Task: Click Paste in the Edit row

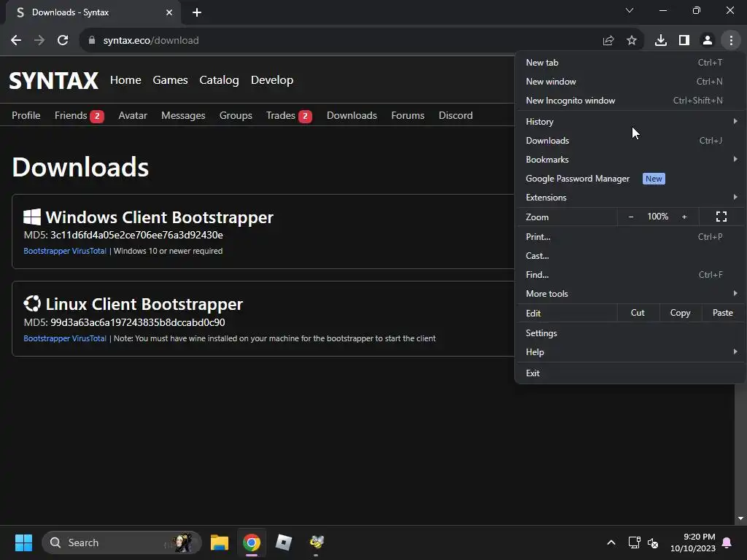Action: pos(723,313)
